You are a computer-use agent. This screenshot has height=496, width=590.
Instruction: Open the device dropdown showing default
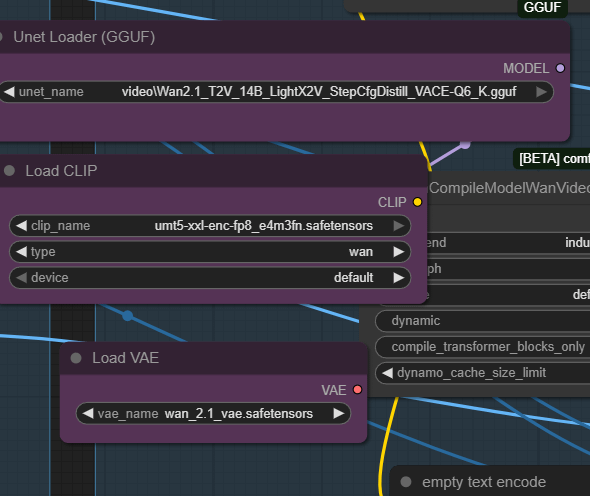(210, 278)
